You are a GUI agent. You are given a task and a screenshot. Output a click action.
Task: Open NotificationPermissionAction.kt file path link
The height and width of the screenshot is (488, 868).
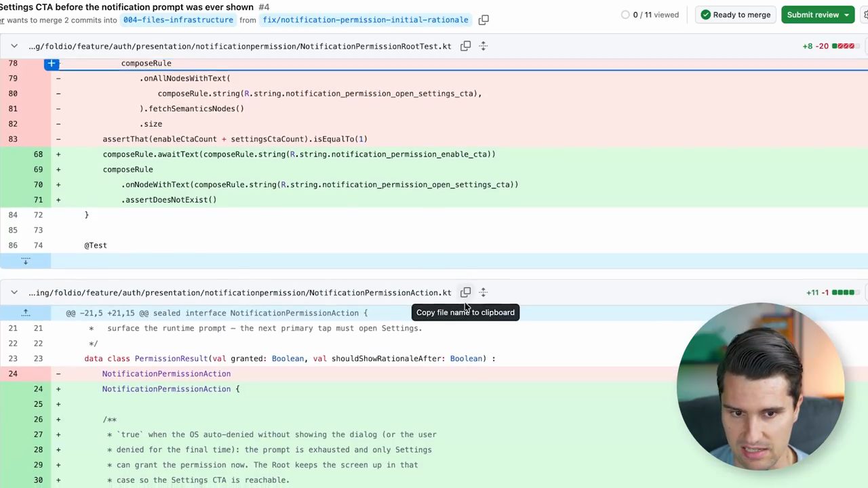click(240, 293)
